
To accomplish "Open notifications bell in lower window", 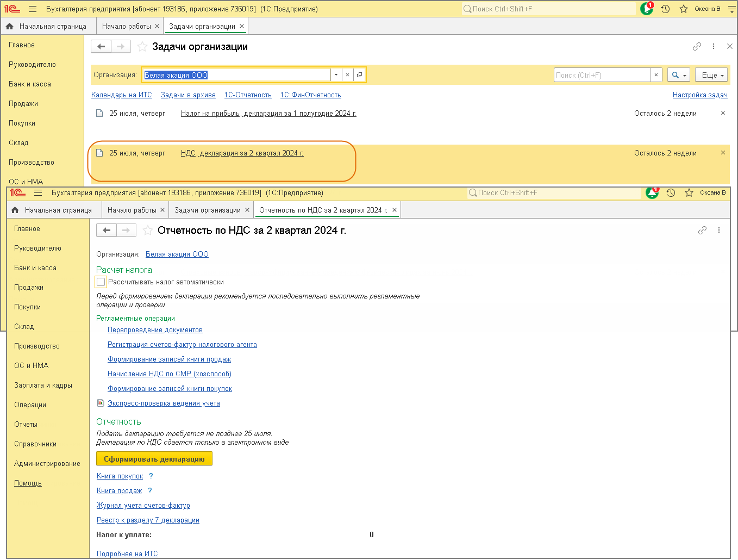I will point(652,192).
